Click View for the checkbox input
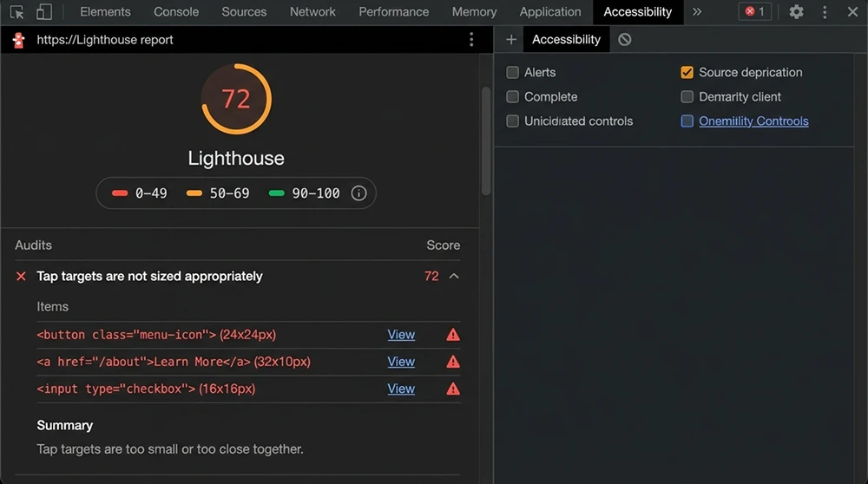This screenshot has height=484, width=868. [401, 389]
